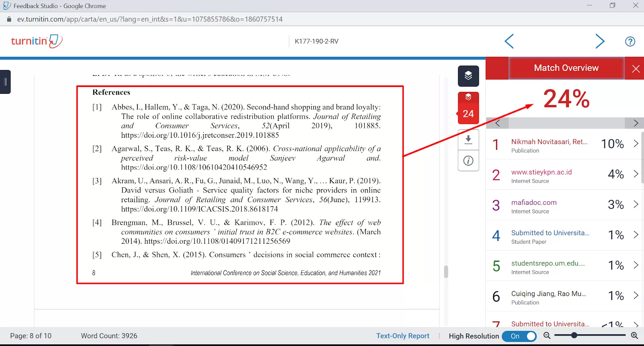Click the zoom in magnifier icon
This screenshot has width=644, height=346.
tap(634, 336)
